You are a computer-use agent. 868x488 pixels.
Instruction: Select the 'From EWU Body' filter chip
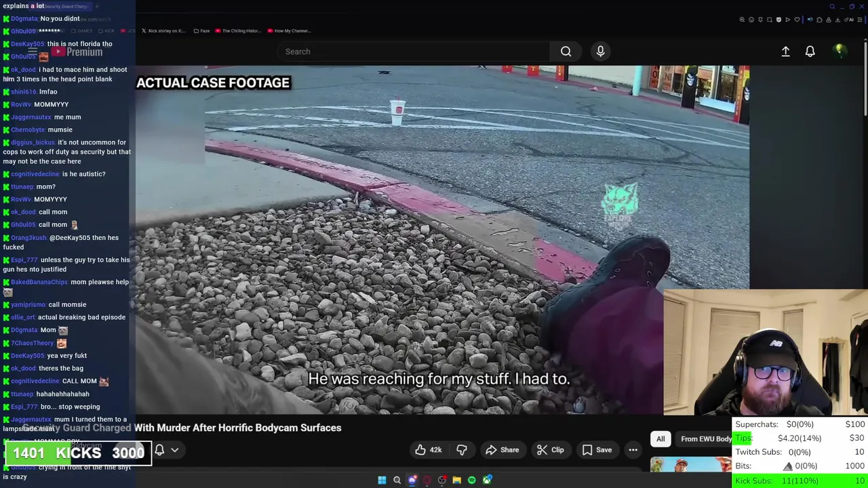click(705, 439)
